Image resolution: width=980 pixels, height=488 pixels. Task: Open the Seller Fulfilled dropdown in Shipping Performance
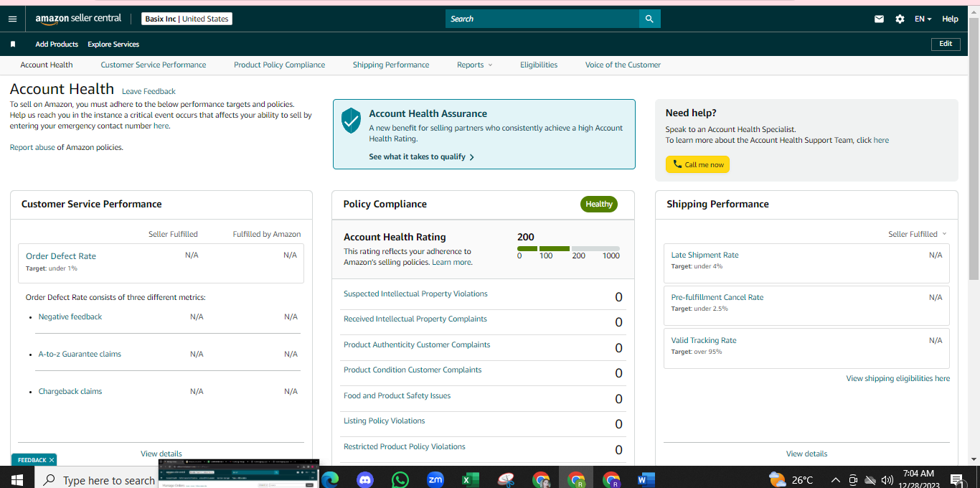918,234
